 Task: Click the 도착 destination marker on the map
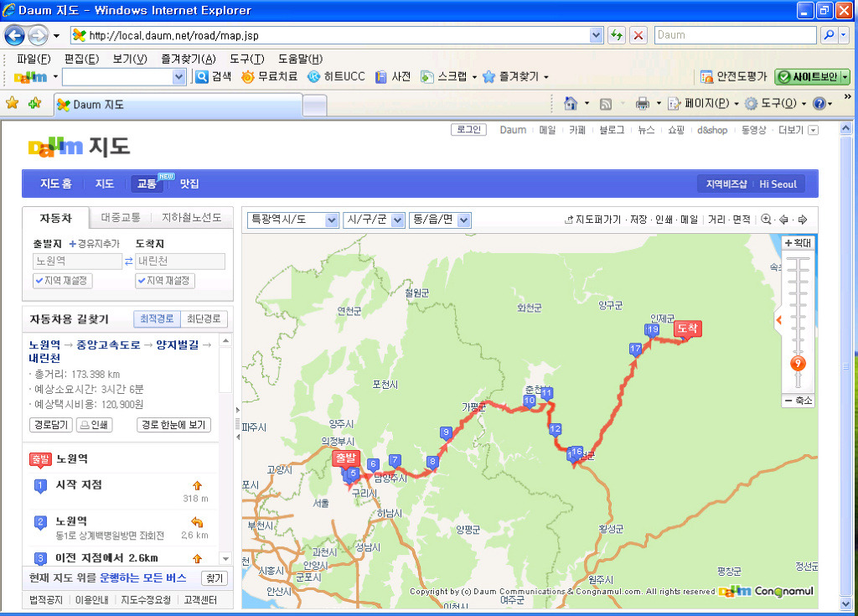pos(687,329)
